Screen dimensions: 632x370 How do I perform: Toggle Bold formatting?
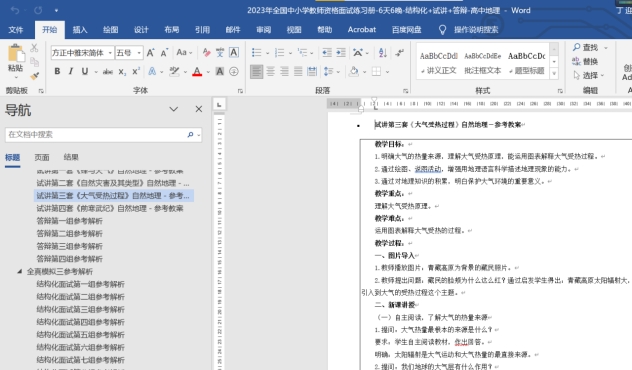click(57, 71)
